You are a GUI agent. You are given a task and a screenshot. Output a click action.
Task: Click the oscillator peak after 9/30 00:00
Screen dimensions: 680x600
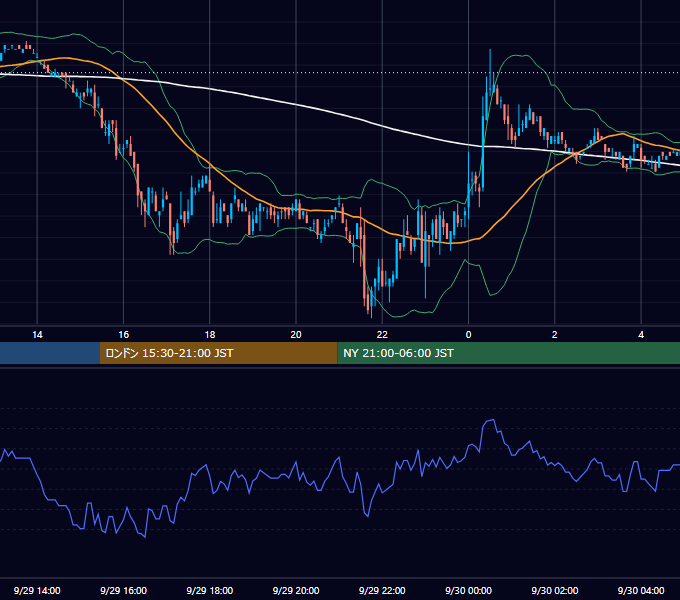(491, 420)
